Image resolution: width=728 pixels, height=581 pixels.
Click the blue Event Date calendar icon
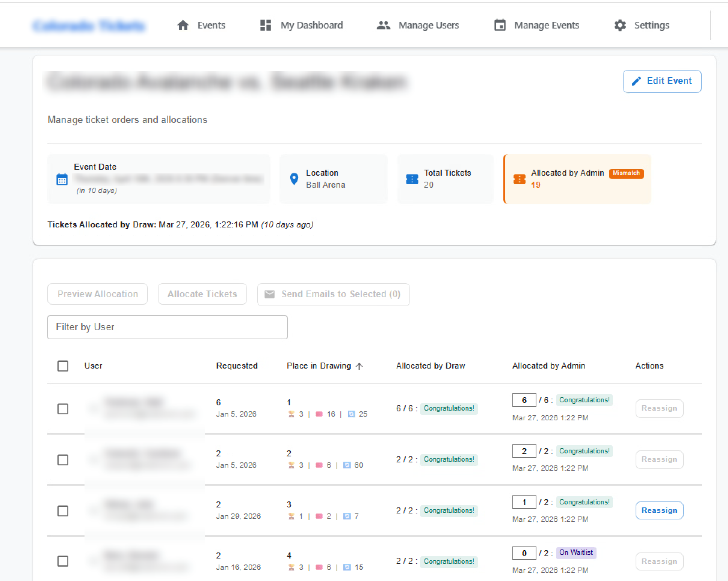click(62, 179)
